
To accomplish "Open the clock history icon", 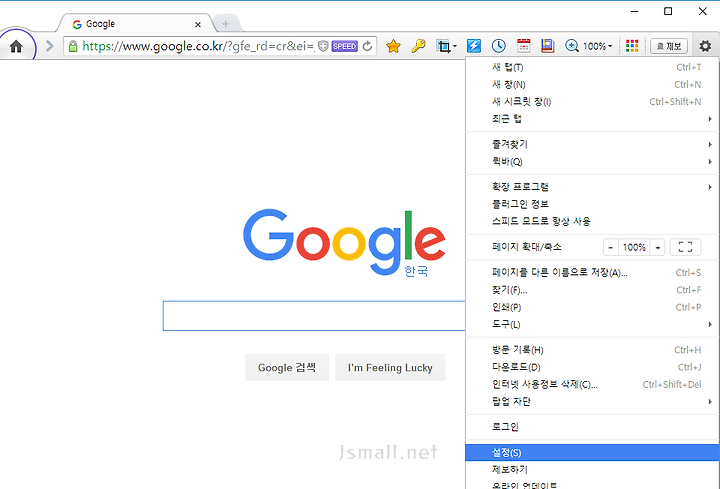I will 499,46.
